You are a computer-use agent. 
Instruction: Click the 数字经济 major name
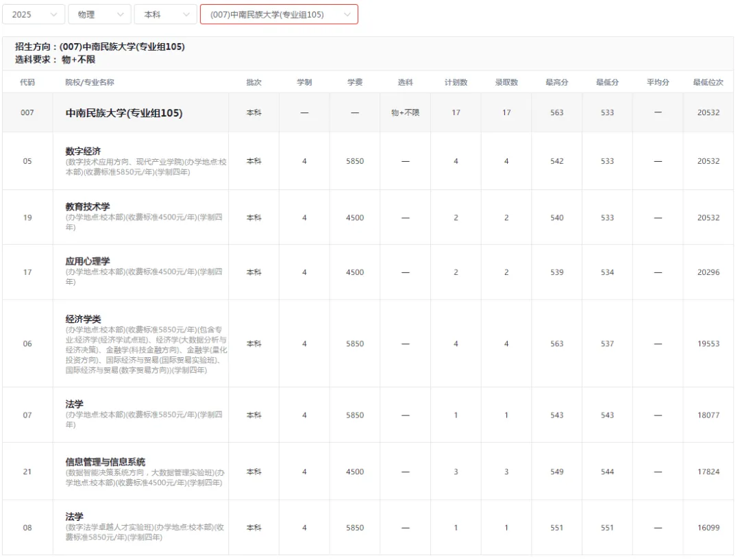[83, 151]
